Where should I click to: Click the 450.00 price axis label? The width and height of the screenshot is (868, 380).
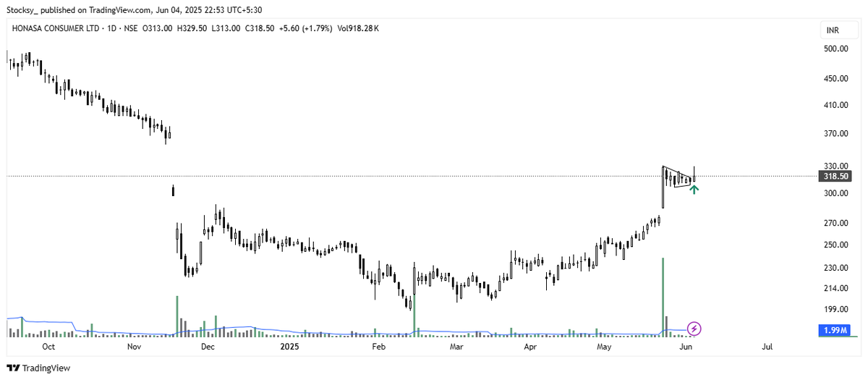835,79
